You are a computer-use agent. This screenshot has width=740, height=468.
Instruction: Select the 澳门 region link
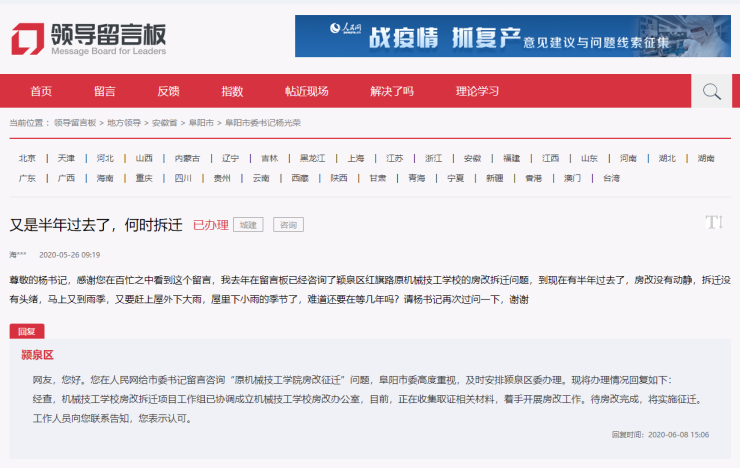[x=572, y=178]
